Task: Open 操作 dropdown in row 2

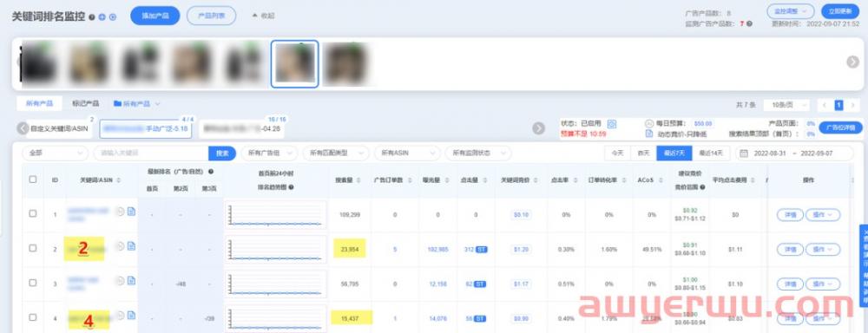Action: (822, 250)
